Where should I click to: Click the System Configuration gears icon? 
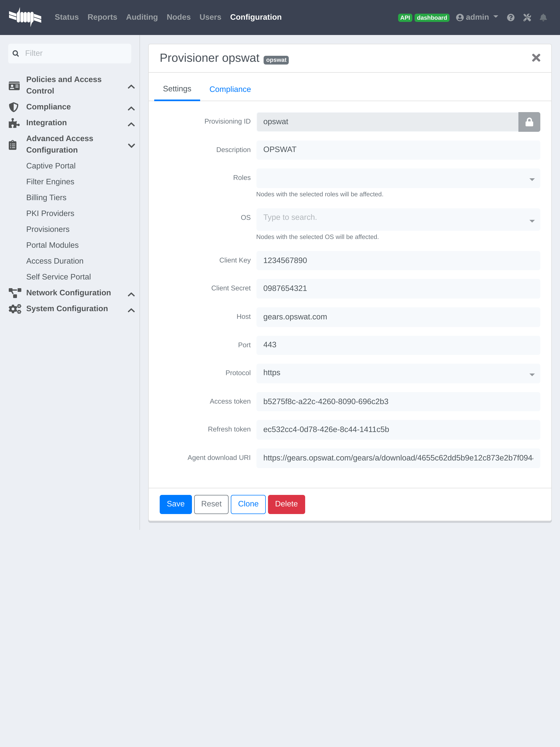click(x=15, y=309)
